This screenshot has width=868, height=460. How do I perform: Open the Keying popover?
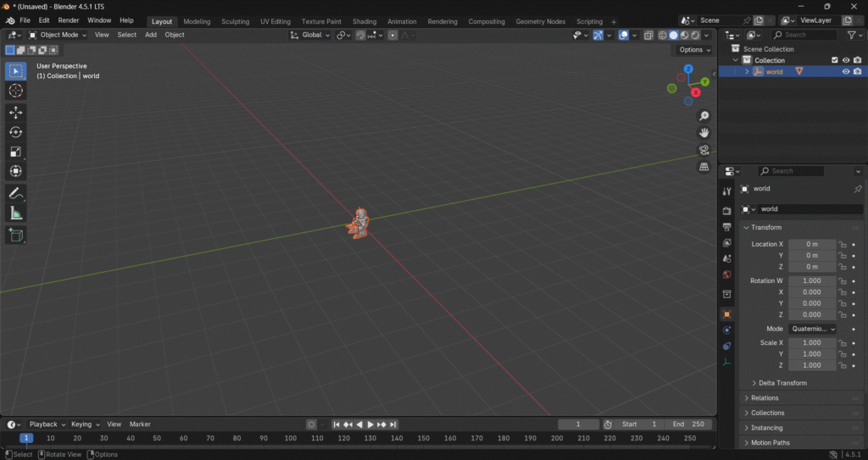[86, 424]
